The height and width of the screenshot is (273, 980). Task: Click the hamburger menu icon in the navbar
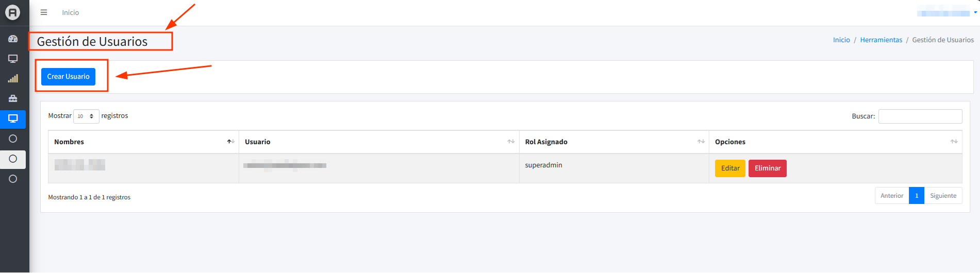click(x=44, y=12)
